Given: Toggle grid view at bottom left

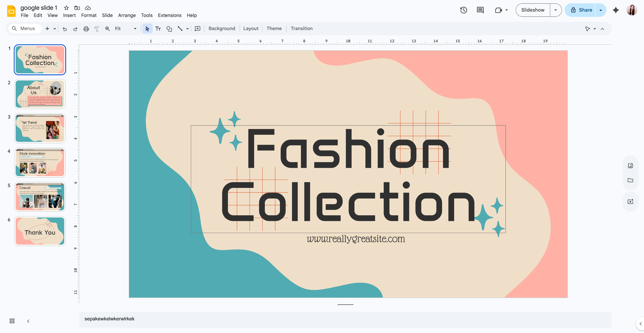Looking at the screenshot, I should (12, 321).
